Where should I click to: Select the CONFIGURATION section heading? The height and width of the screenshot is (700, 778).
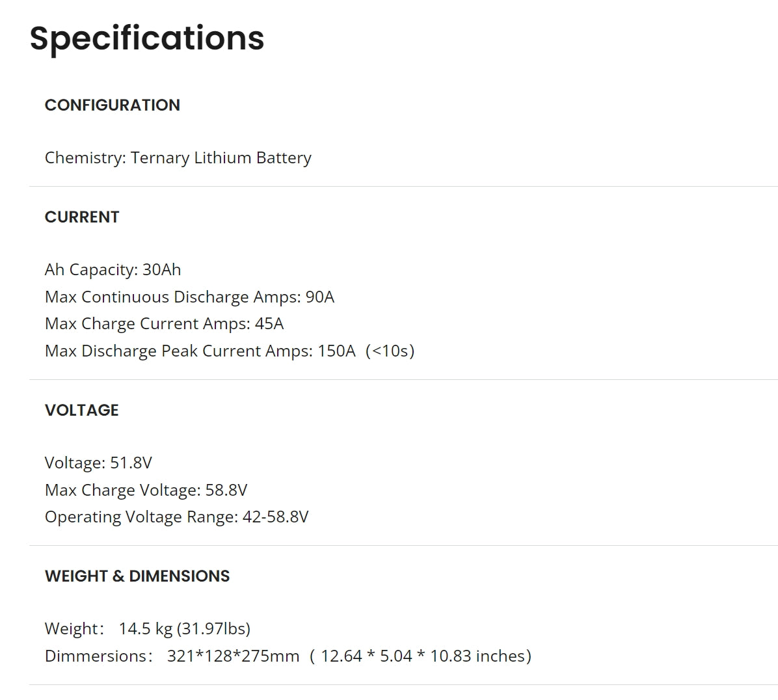112,105
